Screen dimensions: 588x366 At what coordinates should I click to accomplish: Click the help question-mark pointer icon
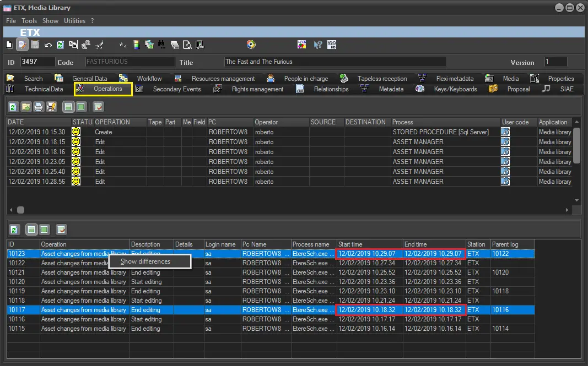coord(317,45)
